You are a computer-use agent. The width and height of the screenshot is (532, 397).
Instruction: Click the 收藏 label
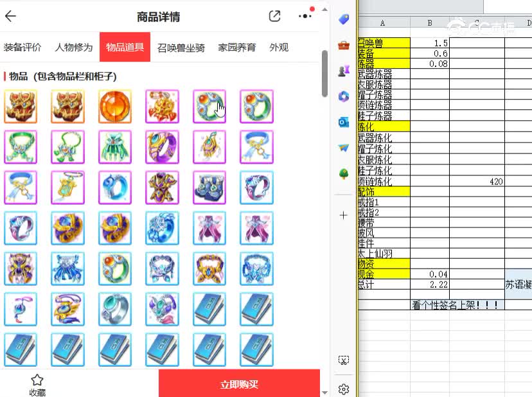[x=37, y=393]
